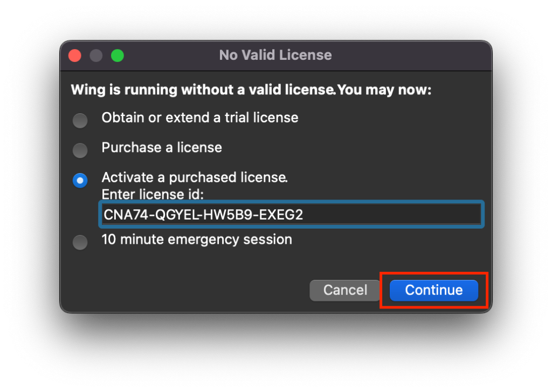The height and width of the screenshot is (392, 552).
Task: Click the 'Obtain or extend a trial license' label text
Action: [x=199, y=118]
